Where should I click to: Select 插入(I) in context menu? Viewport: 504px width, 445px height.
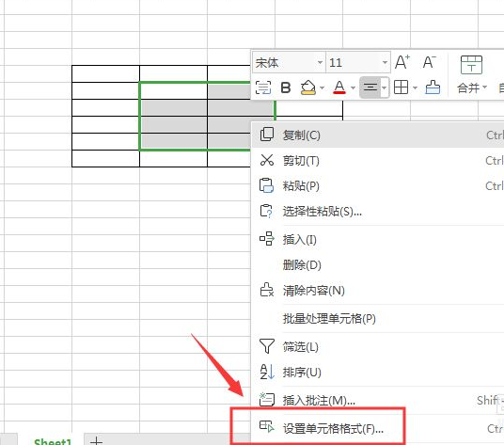pyautogui.click(x=377, y=240)
